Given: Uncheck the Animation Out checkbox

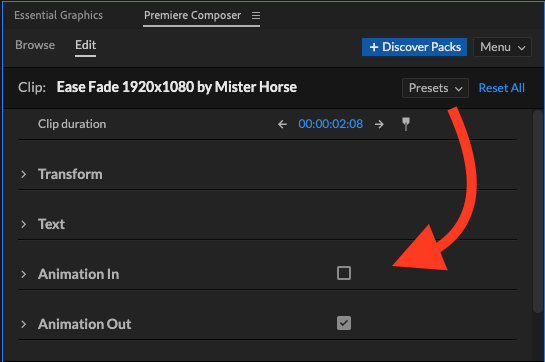Looking at the screenshot, I should click(x=344, y=323).
